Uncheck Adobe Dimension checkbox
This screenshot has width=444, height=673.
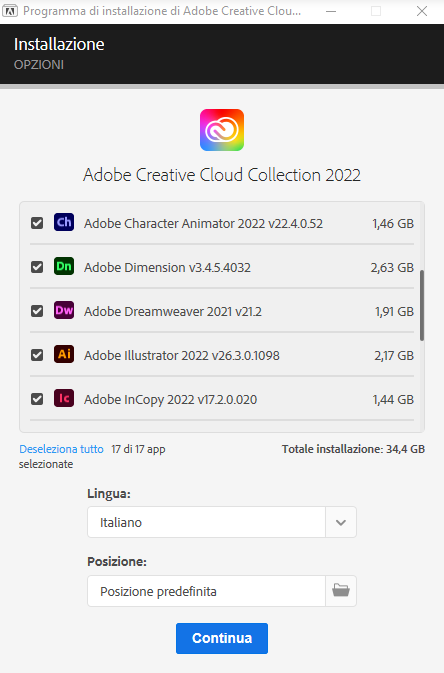point(37,267)
